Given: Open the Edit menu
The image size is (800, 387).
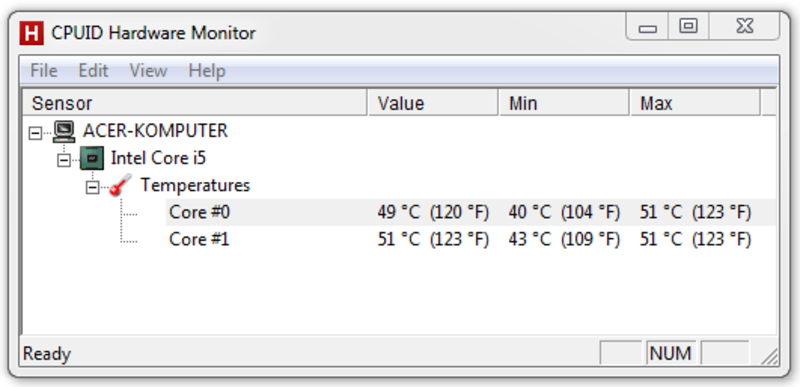Looking at the screenshot, I should pos(93,70).
